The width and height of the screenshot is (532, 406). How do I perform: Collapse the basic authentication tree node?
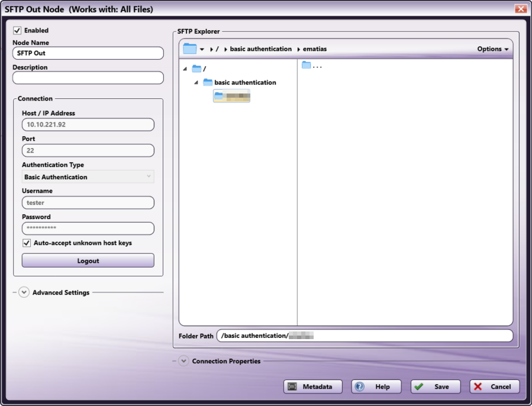click(196, 82)
